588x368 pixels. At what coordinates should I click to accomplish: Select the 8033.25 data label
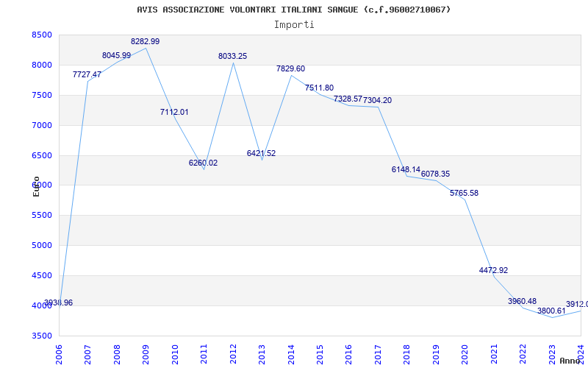click(233, 57)
